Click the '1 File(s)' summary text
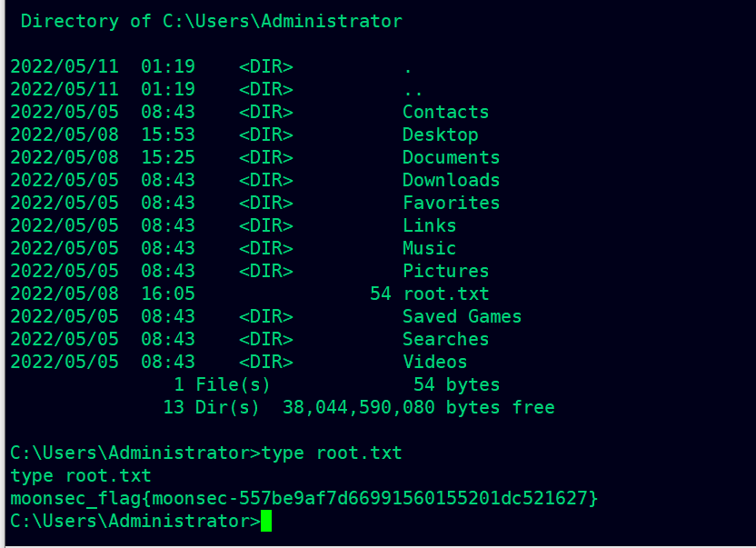This screenshot has width=756, height=548. click(222, 385)
